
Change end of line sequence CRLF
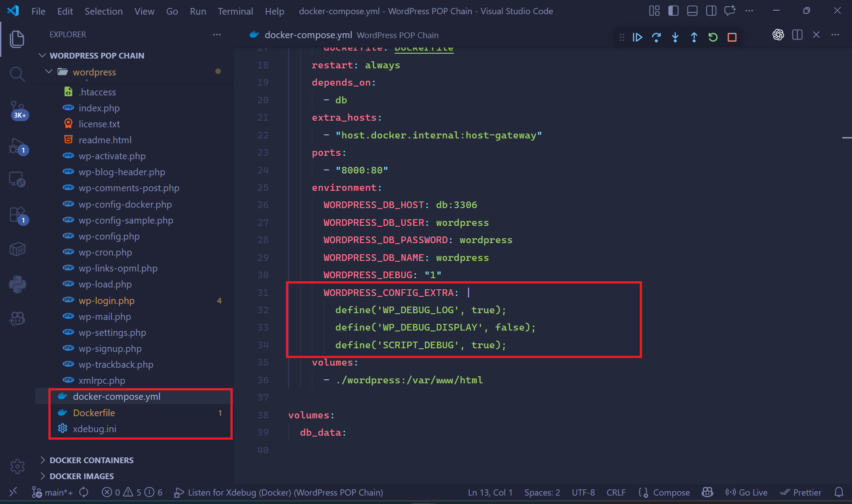(x=616, y=492)
